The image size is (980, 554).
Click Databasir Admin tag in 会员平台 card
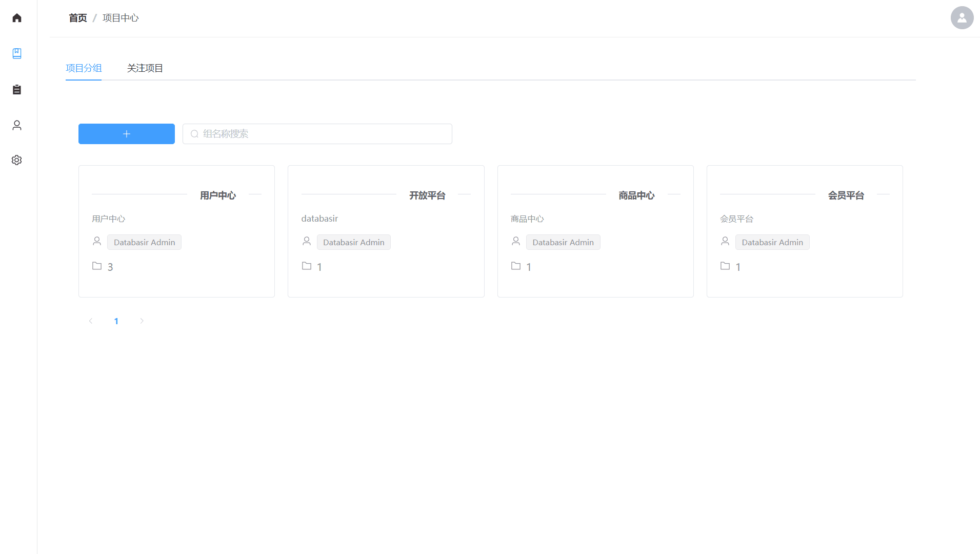point(772,242)
